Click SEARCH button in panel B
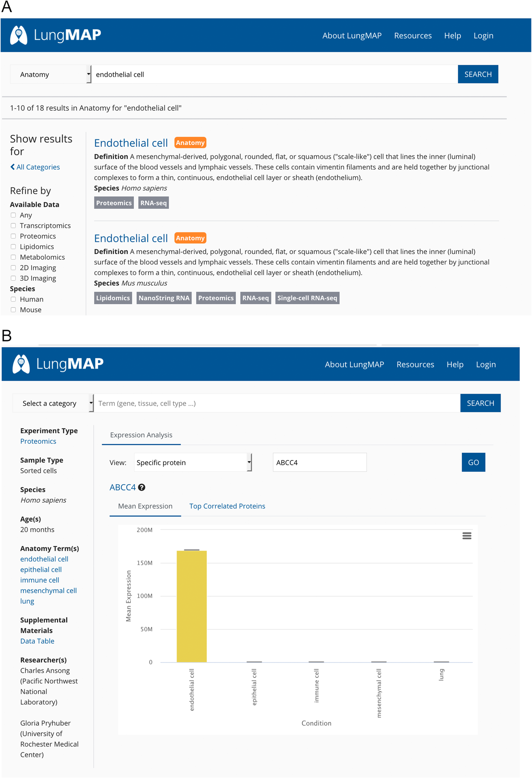 pos(480,403)
